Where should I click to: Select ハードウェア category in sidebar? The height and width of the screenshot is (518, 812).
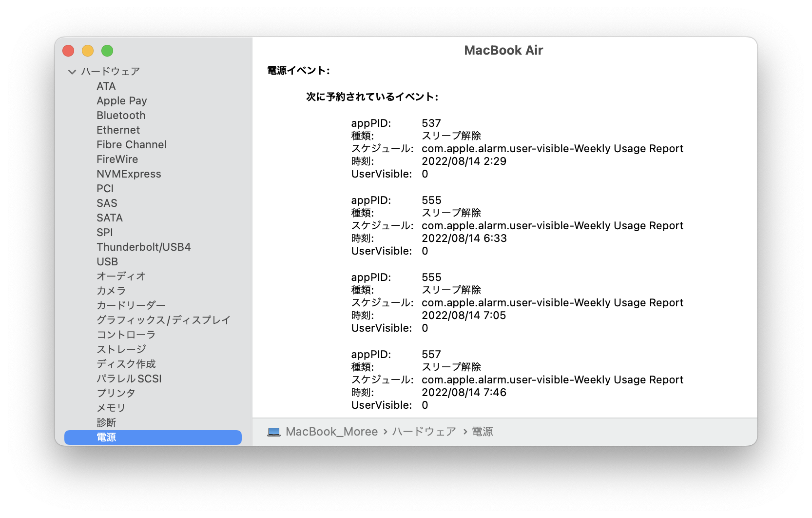(x=111, y=72)
